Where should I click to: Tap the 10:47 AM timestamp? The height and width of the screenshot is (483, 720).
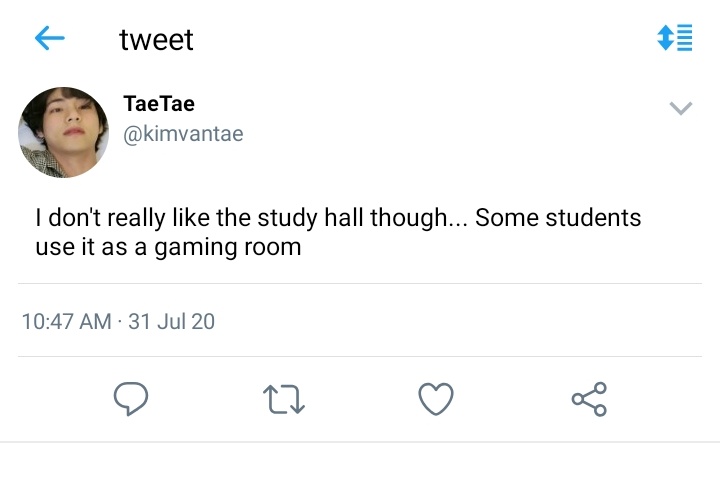(x=67, y=321)
